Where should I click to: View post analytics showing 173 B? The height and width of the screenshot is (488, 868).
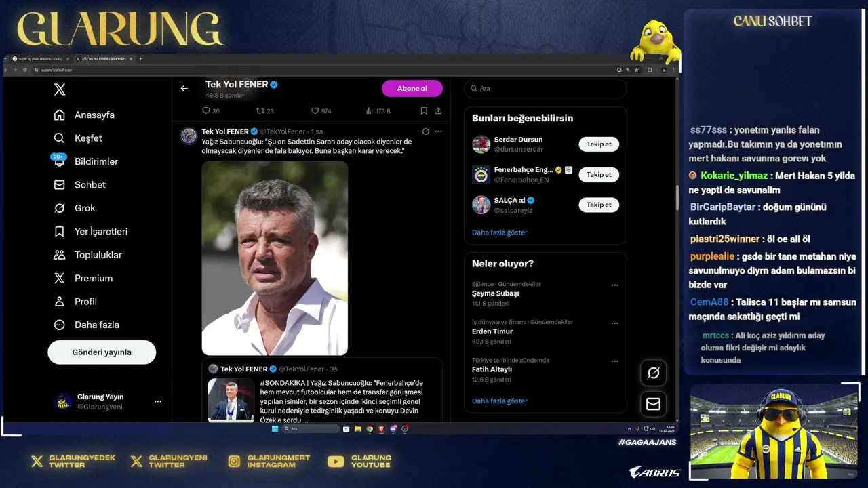378,111
